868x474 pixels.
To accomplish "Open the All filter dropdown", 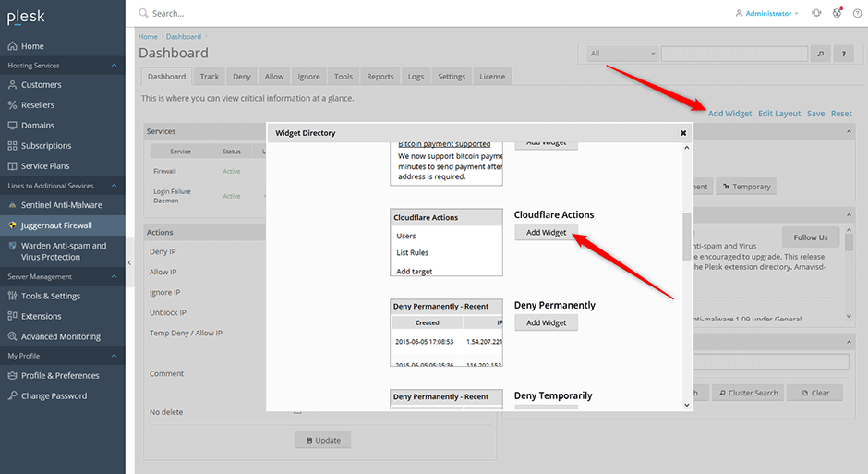I will [622, 54].
